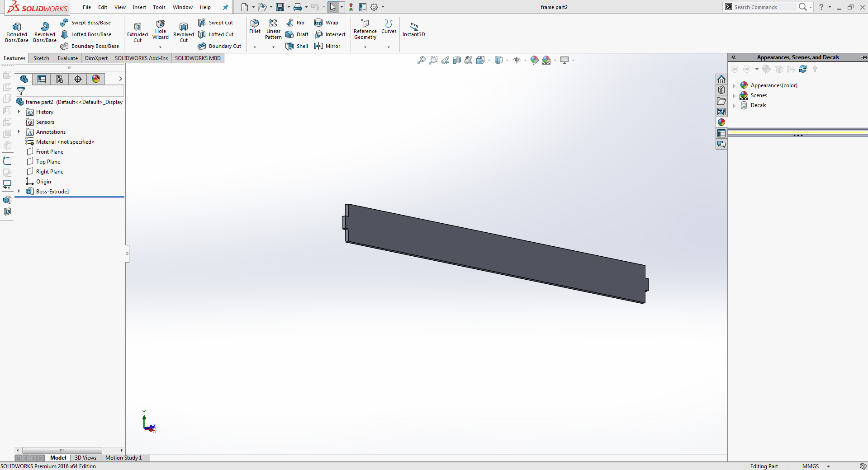Open the ConfigurationManager tab
868x470 pixels.
60,79
